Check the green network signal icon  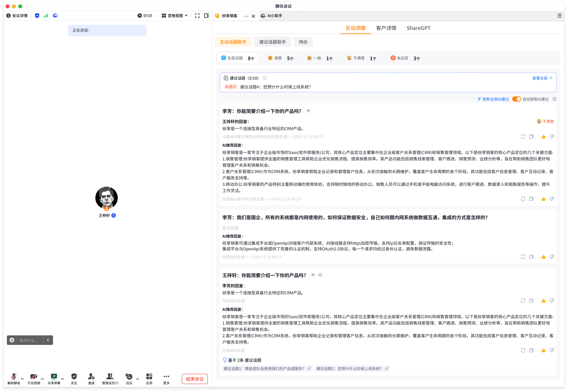[46, 16]
